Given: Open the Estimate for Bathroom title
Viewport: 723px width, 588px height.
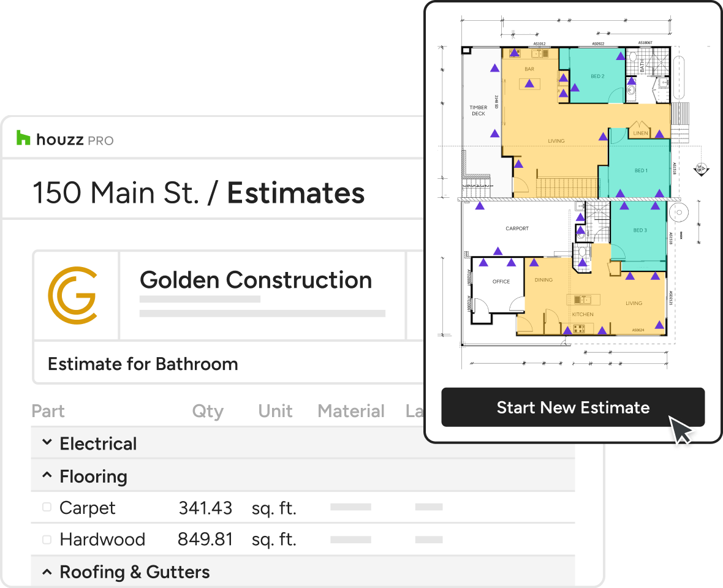Looking at the screenshot, I should click(x=143, y=364).
